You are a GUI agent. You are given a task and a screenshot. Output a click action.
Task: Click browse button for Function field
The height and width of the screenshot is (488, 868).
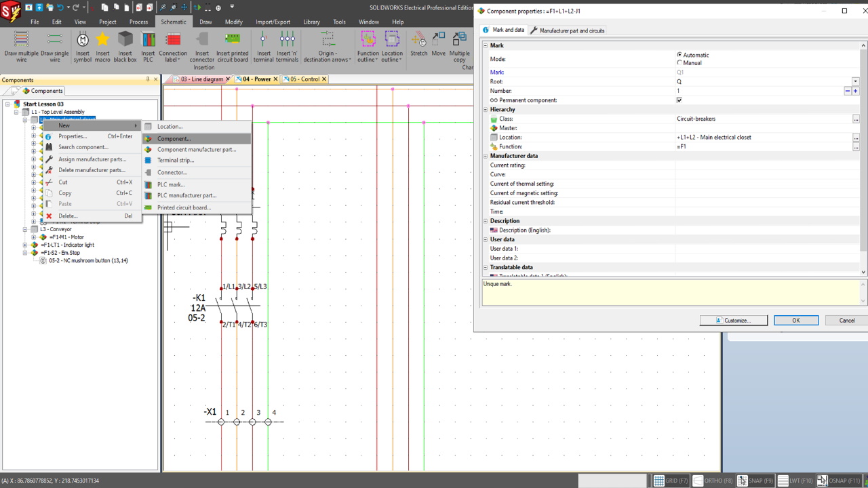[856, 146]
